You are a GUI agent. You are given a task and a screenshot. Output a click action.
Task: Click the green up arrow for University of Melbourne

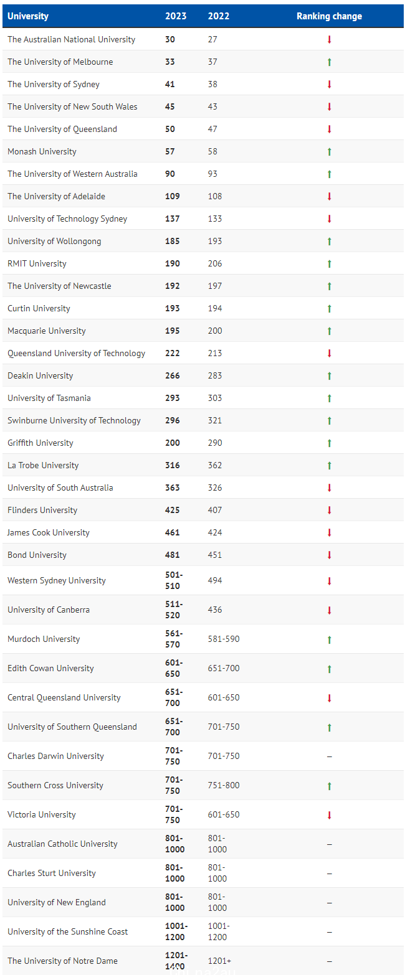pyautogui.click(x=330, y=62)
